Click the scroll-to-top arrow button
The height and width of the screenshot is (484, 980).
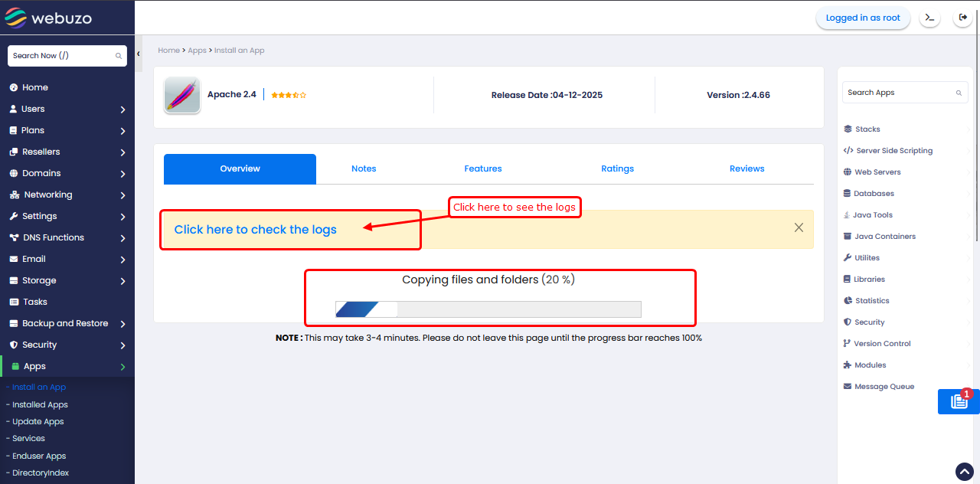[x=964, y=471]
